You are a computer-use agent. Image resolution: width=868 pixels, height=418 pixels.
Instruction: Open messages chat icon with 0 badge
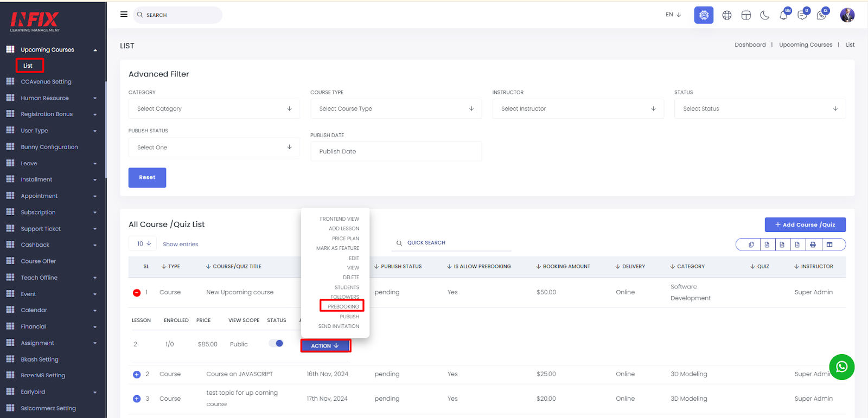[x=803, y=15]
